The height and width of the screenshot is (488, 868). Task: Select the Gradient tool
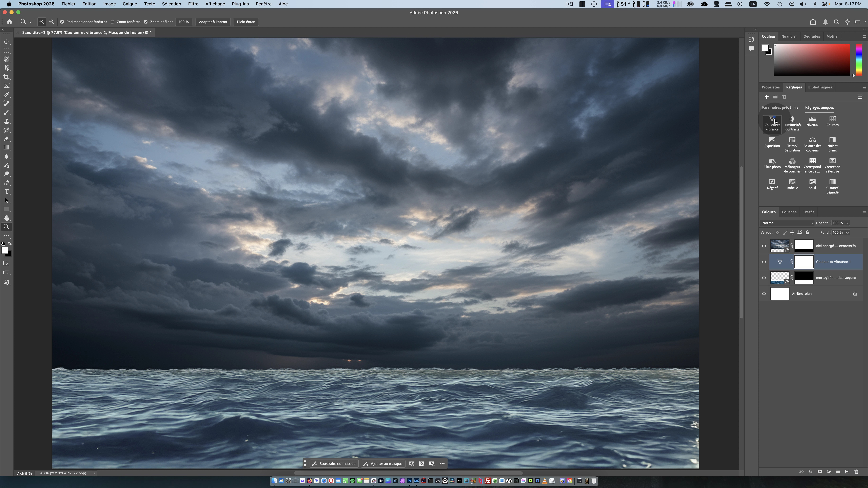click(x=6, y=148)
